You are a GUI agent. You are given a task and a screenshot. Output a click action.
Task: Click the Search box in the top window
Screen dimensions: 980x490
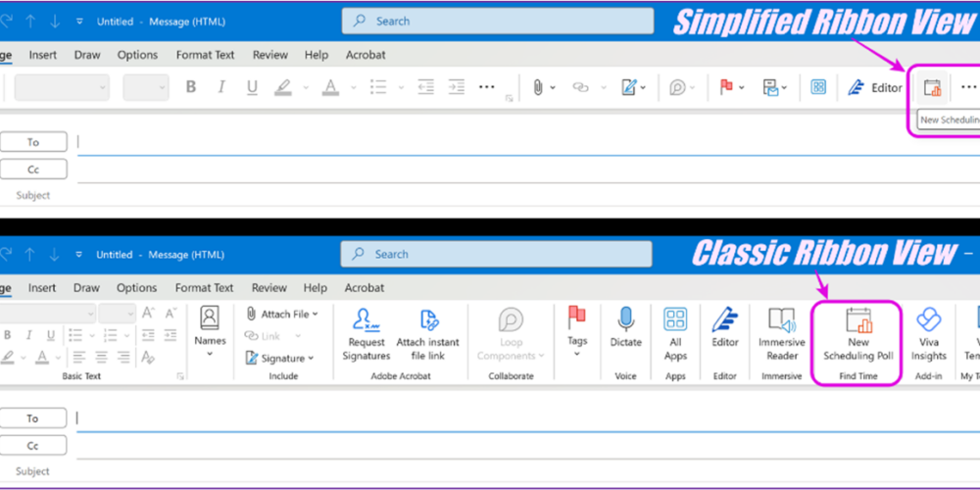[498, 21]
